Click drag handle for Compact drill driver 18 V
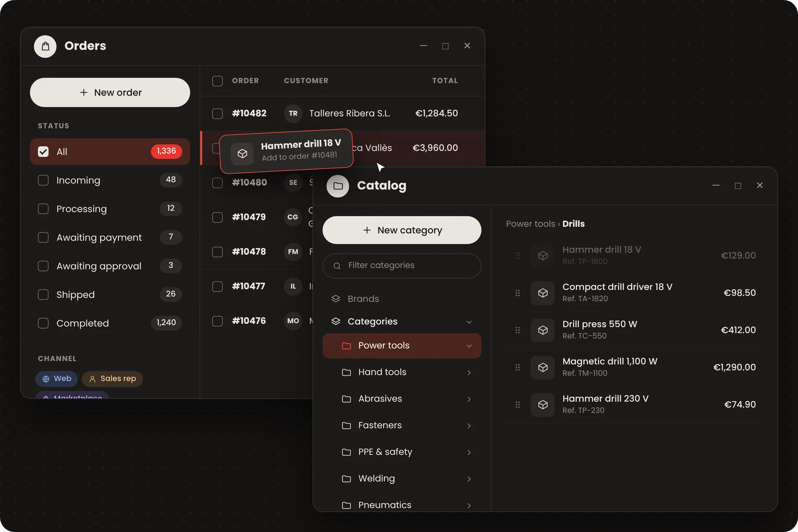Screen dimensions: 798x532 pos(517,293)
